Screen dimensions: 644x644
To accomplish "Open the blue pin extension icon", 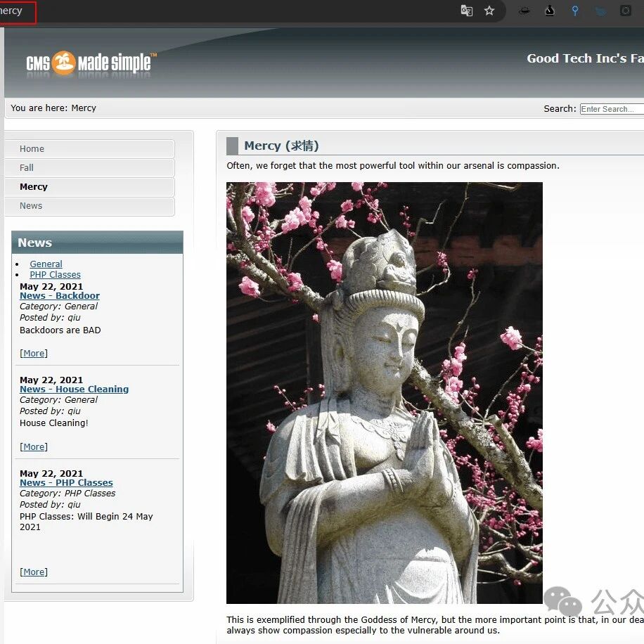I will [x=575, y=11].
